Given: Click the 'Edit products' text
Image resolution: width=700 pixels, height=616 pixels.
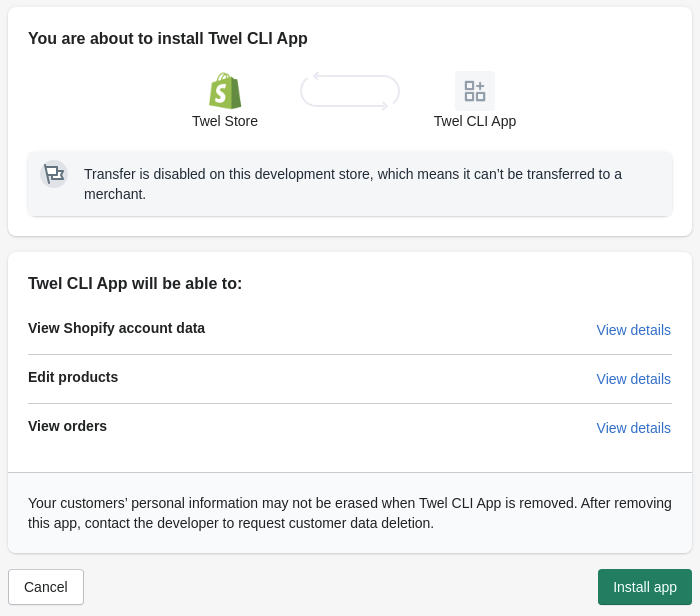Looking at the screenshot, I should pyautogui.click(x=73, y=377).
